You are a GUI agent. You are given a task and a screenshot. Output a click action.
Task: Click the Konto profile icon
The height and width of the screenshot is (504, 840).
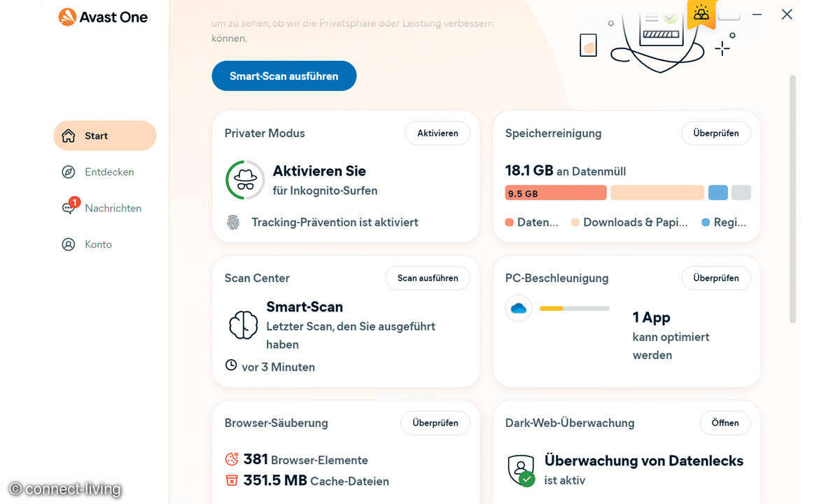(x=68, y=244)
